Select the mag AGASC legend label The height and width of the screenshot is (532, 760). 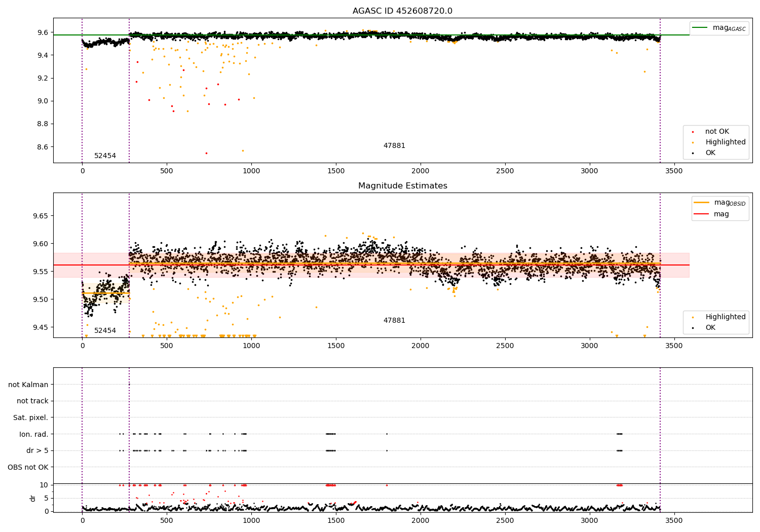pyautogui.click(x=729, y=28)
